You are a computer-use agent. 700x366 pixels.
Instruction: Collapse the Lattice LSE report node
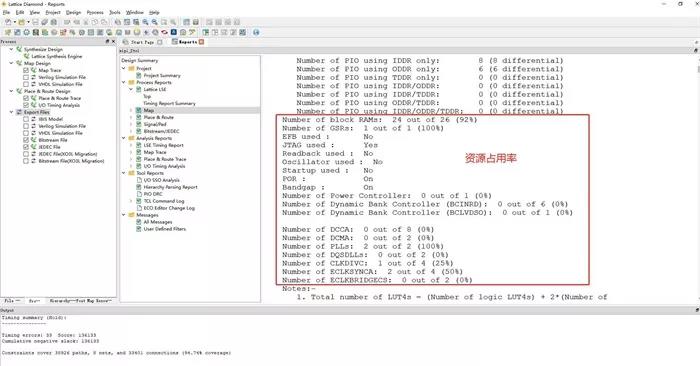[x=131, y=89]
